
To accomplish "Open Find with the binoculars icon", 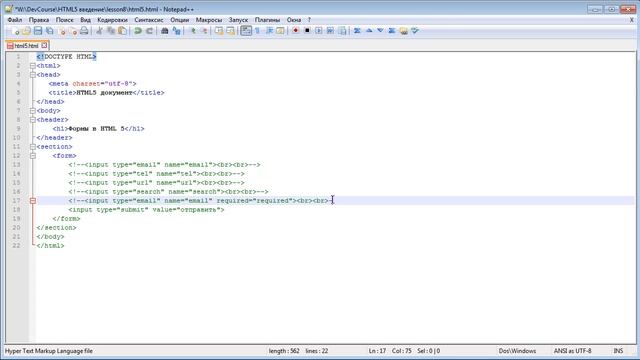I will click(164, 31).
